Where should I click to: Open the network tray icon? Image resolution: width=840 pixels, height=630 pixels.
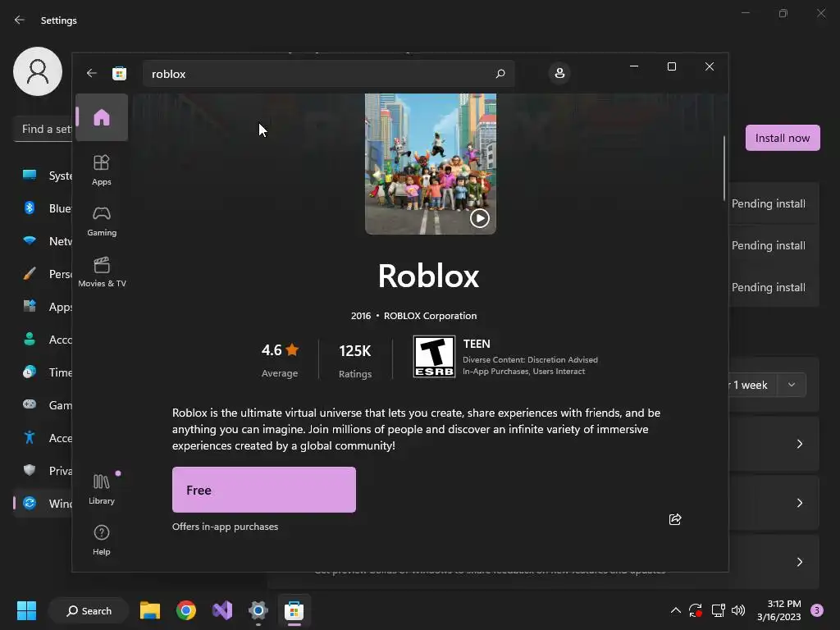click(x=718, y=610)
